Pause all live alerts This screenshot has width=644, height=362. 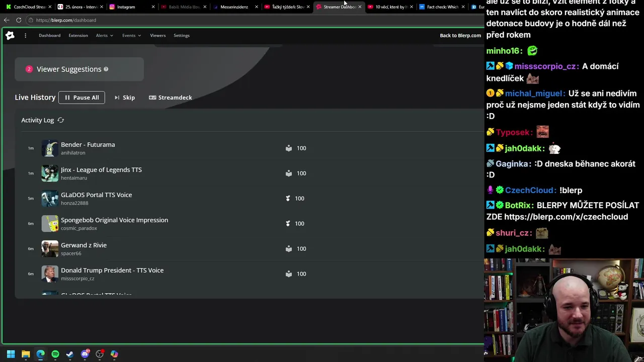point(82,98)
